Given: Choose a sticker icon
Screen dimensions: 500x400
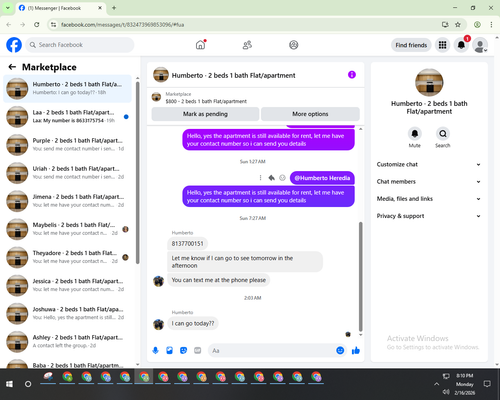Looking at the screenshot, I should click(183, 350).
